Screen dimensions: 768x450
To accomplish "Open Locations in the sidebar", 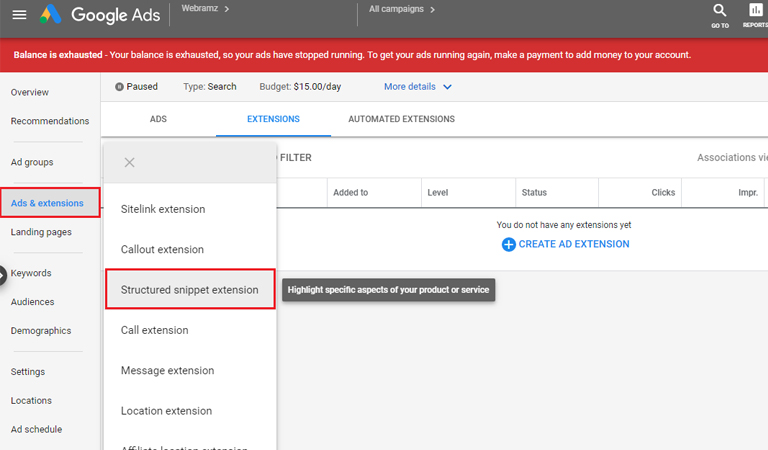I will pyautogui.click(x=31, y=401).
